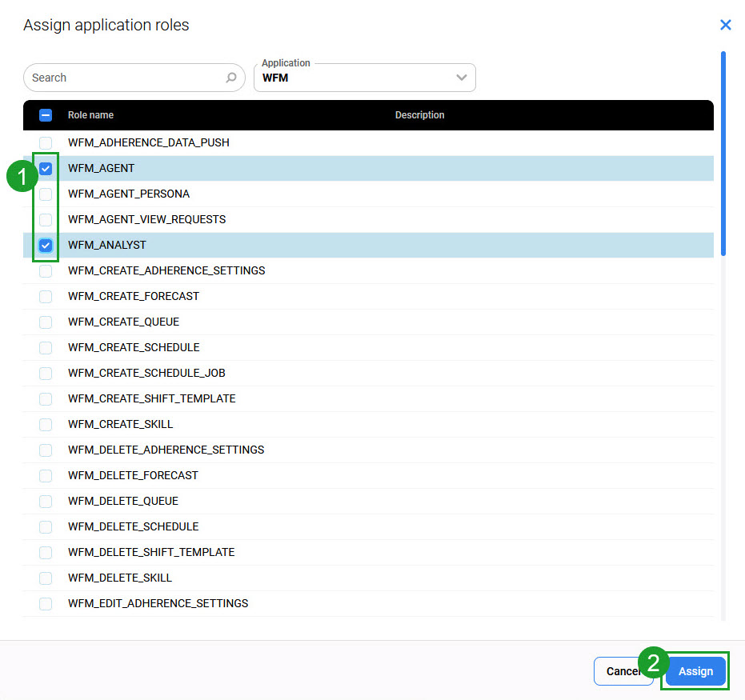Uncheck the WFM_AGENT role checkbox
745x700 pixels.
click(x=46, y=169)
